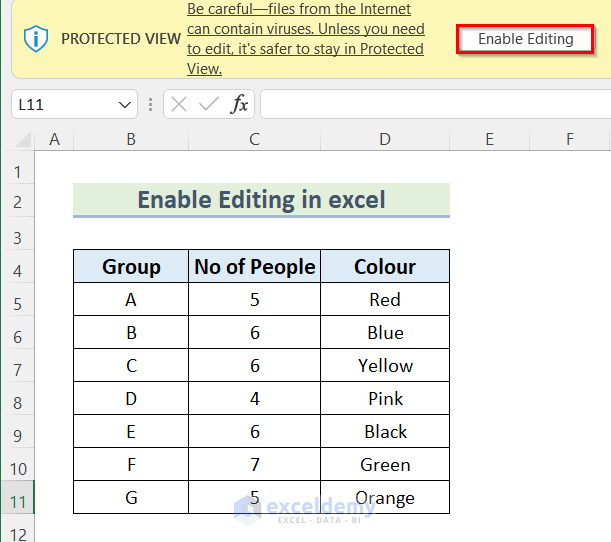Click the Enable Editing button

[525, 39]
